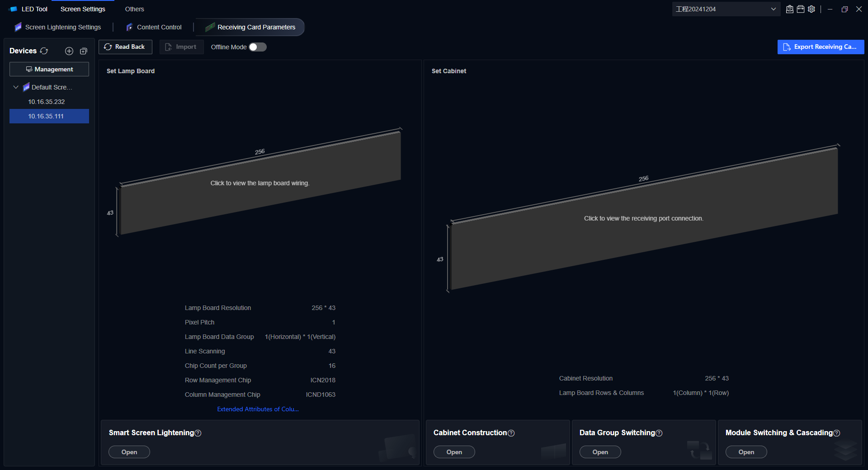Click the clipboard log icon in title bar
The image size is (868, 470).
coord(790,9)
